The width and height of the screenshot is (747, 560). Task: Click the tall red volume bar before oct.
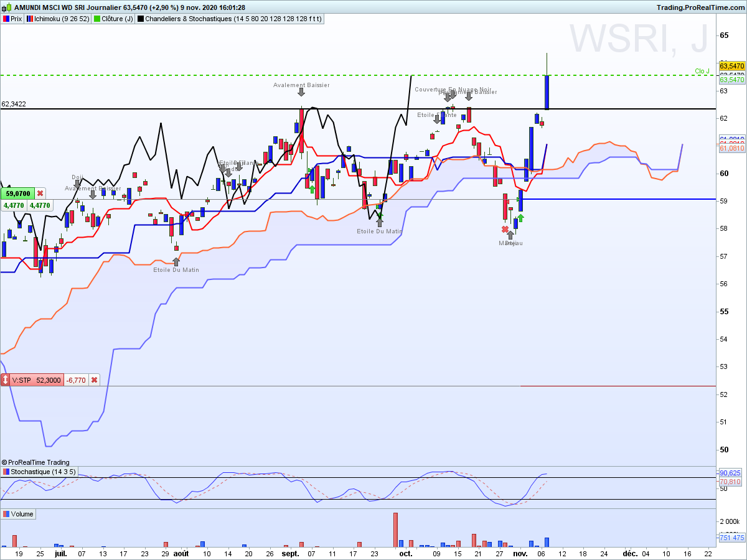(x=395, y=530)
